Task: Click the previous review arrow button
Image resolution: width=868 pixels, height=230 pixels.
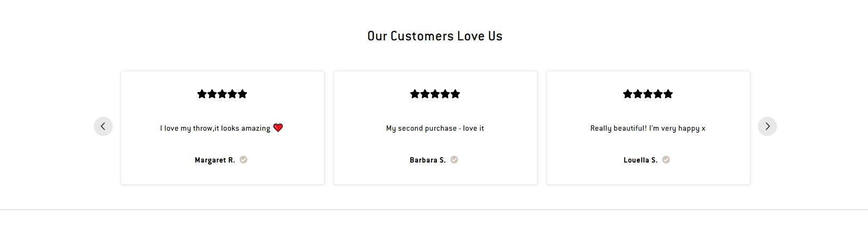Action: click(103, 126)
